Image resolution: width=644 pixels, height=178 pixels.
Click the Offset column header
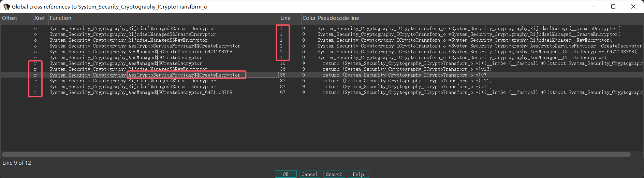click(10, 18)
